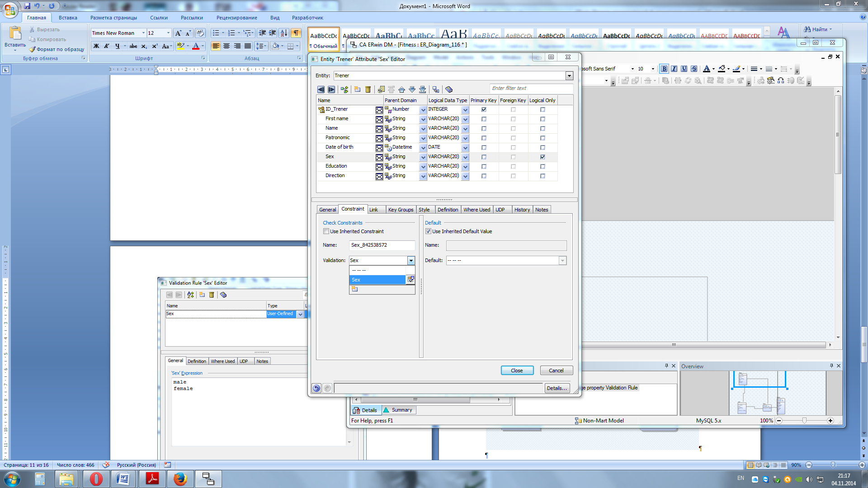This screenshot has width=868, height=488.
Task: Click Italic button in ERwin font toolbar
Action: [674, 69]
